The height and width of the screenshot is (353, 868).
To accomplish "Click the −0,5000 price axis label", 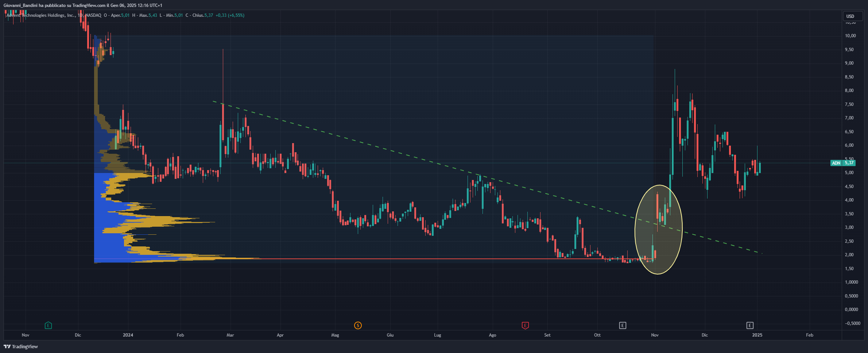I will coord(853,323).
